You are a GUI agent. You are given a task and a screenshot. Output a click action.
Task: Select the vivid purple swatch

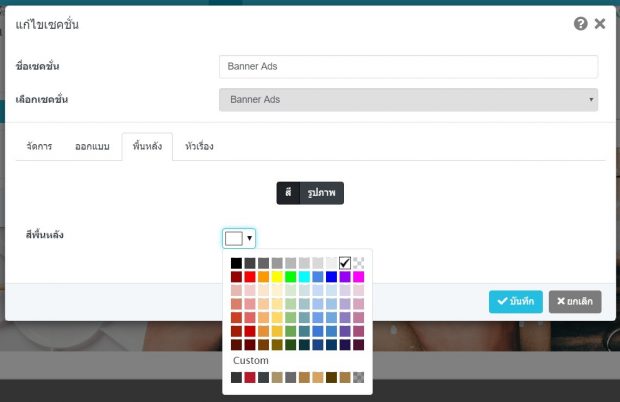coord(345,277)
